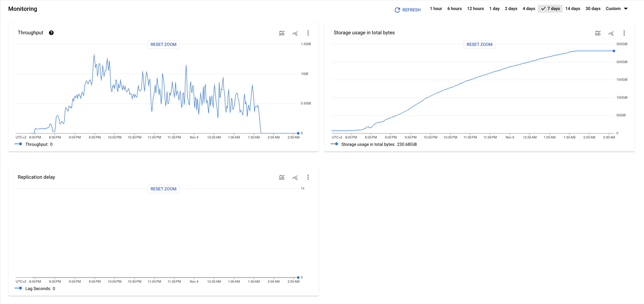Reset zoom on the Replication delay chart
Image resolution: width=644 pixels, height=304 pixels.
[x=163, y=189]
